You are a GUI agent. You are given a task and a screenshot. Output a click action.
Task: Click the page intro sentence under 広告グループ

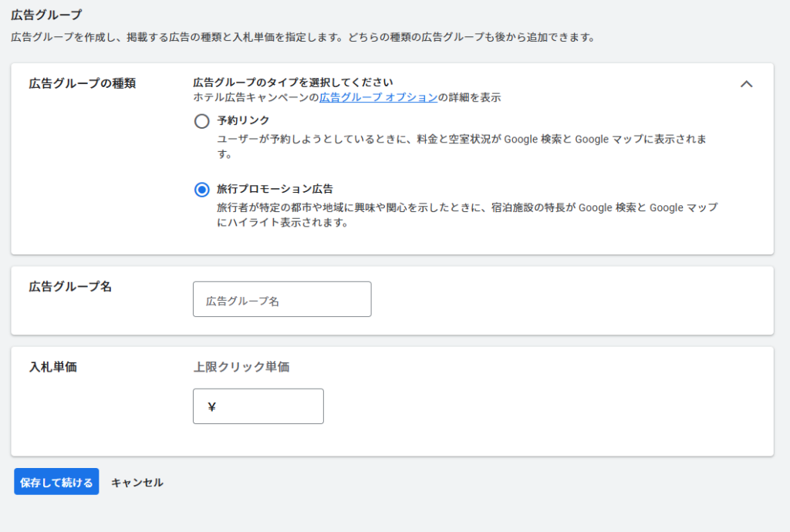point(303,37)
